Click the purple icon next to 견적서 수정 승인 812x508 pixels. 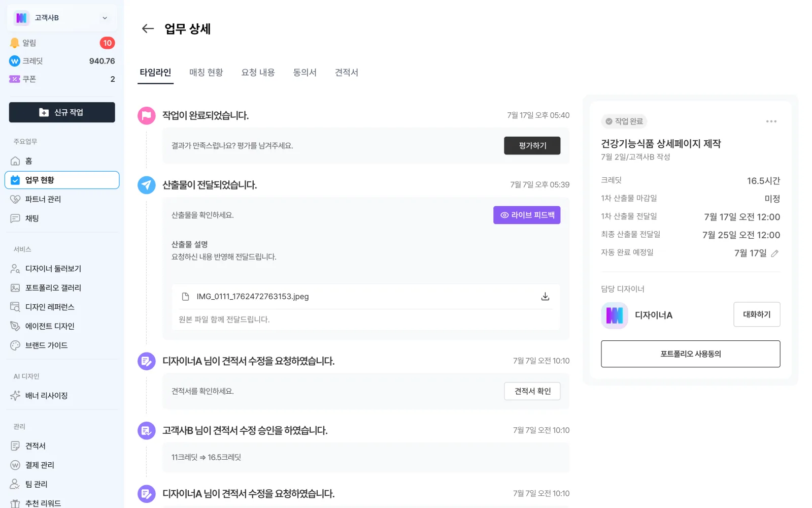coord(147,431)
